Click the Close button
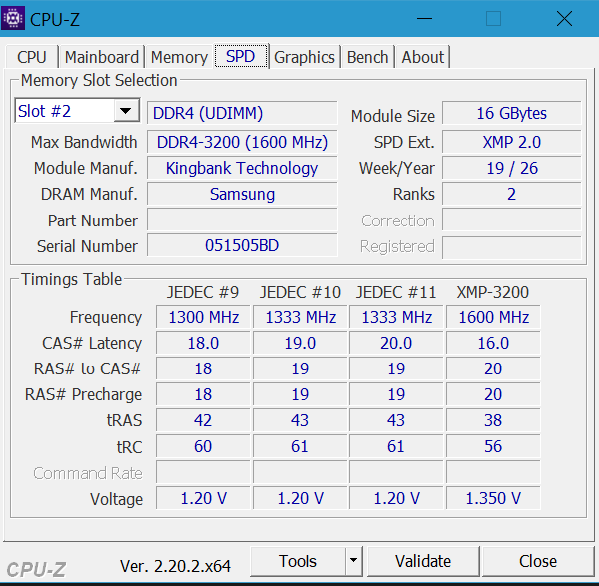The width and height of the screenshot is (599, 586). 538,561
